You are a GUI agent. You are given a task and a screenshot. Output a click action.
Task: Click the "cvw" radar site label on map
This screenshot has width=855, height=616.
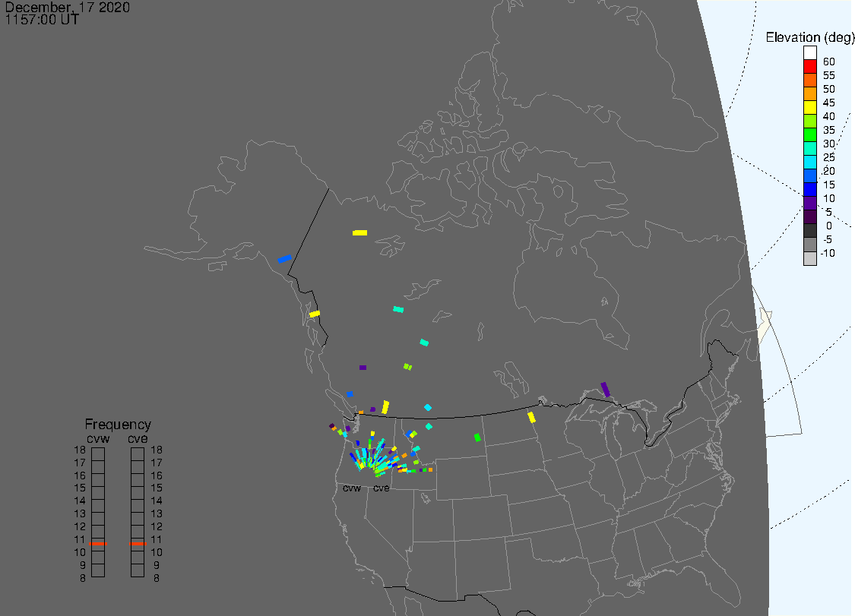352,488
